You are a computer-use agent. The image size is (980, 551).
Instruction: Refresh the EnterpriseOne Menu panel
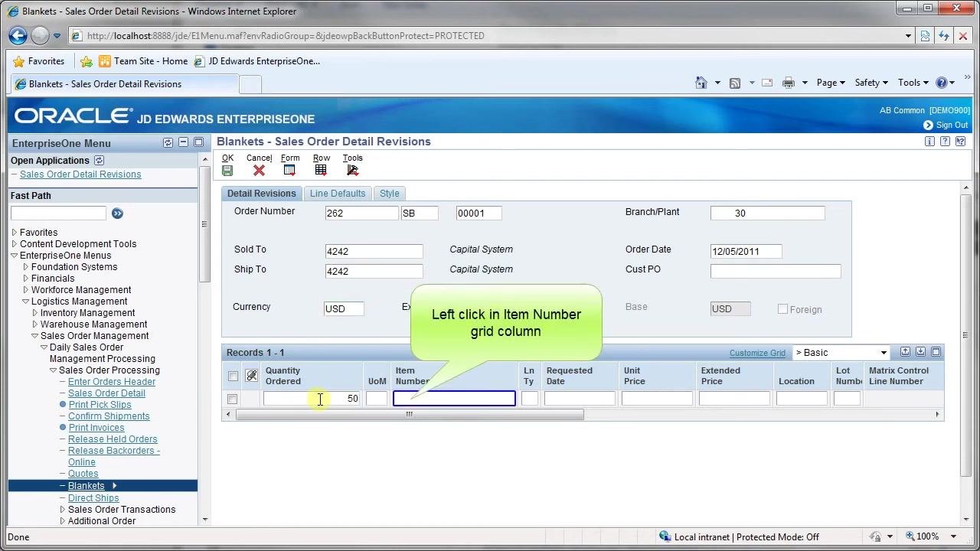point(168,143)
